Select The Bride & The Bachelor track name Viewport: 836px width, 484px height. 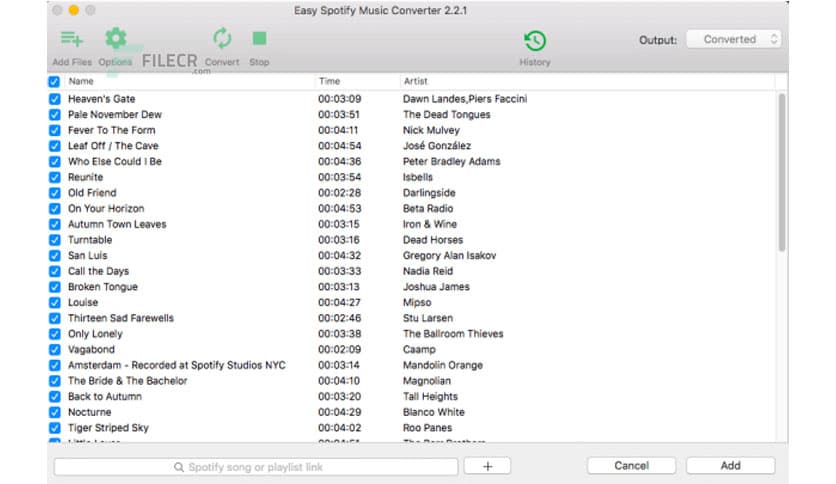127,381
